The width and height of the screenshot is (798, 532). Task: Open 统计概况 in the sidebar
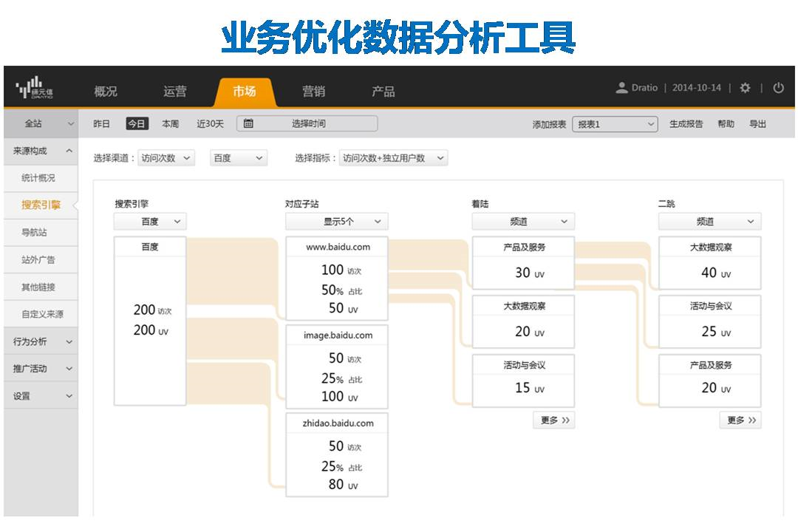[x=41, y=178]
